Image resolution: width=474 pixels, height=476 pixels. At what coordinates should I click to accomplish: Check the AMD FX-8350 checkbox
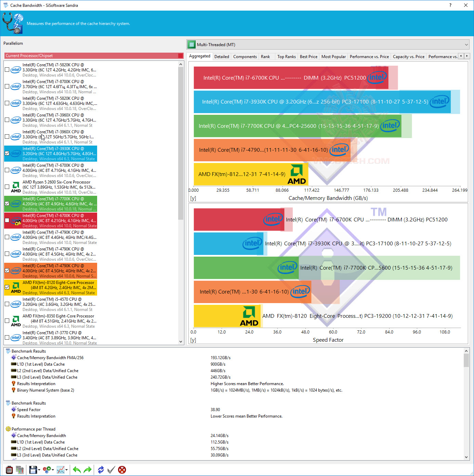click(x=7, y=321)
